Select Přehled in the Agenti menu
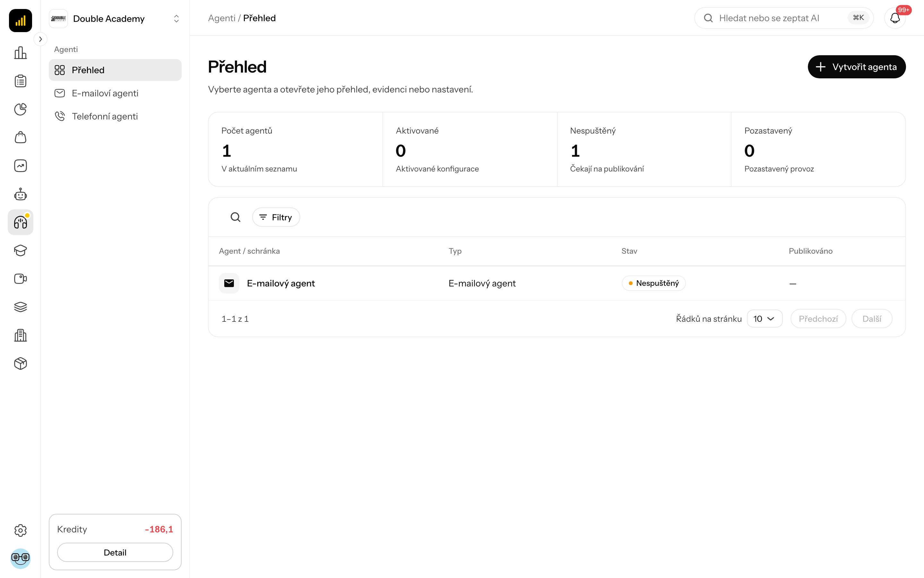This screenshot has height=578, width=924. (115, 70)
